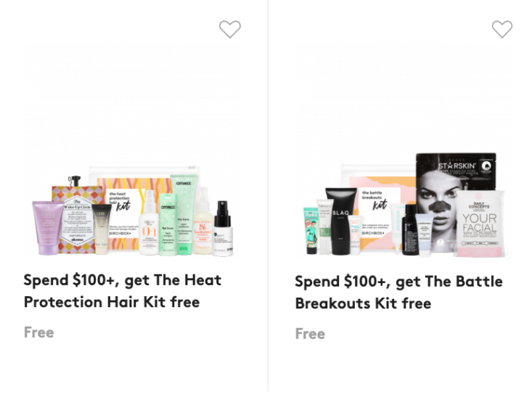Open the Heat Protection Hair Kit title link
The image size is (532, 405).
[123, 291]
